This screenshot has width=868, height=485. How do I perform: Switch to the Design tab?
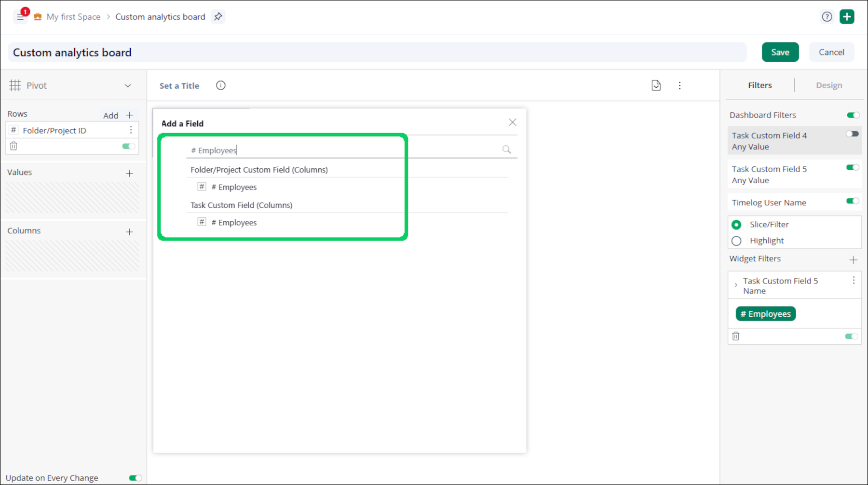[828, 85]
